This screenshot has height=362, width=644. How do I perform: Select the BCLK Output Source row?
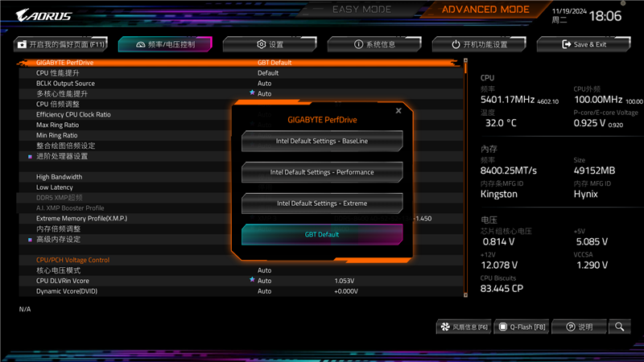pos(241,84)
